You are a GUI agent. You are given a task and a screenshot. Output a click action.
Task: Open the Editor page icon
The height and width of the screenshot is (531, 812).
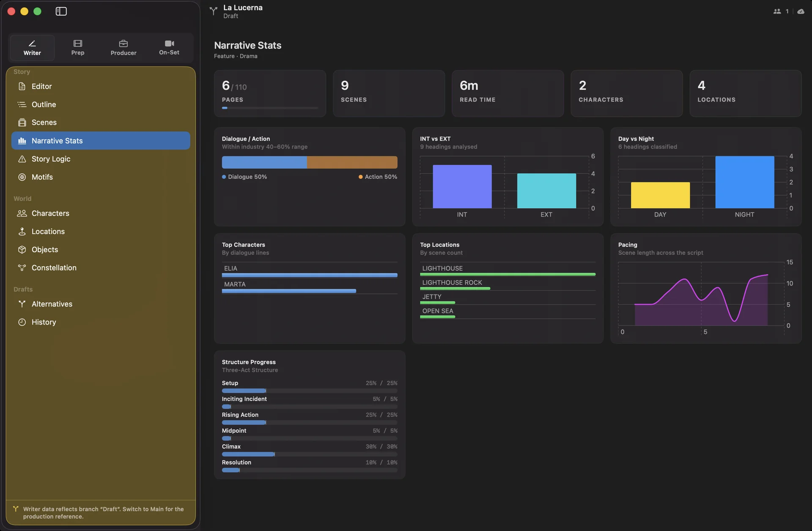[x=22, y=86]
